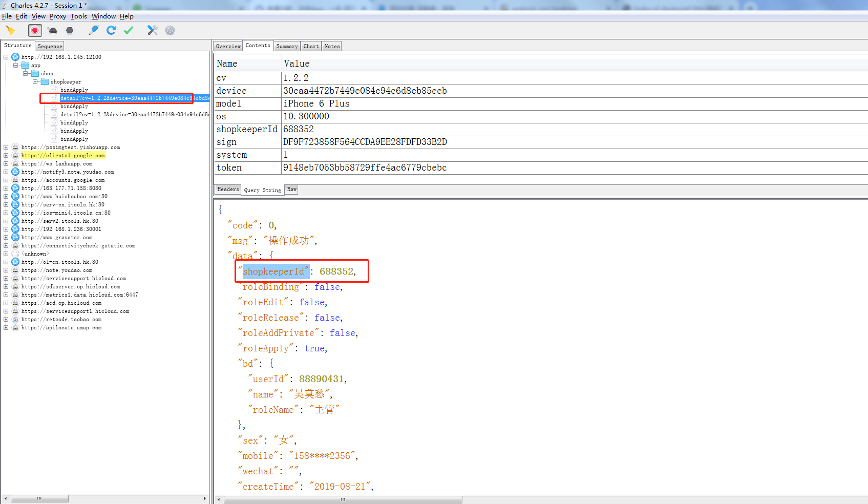The image size is (868, 504).
Task: Click the lock icon of https://metrics1.data.hicloud.com:6447
Action: pos(15,295)
